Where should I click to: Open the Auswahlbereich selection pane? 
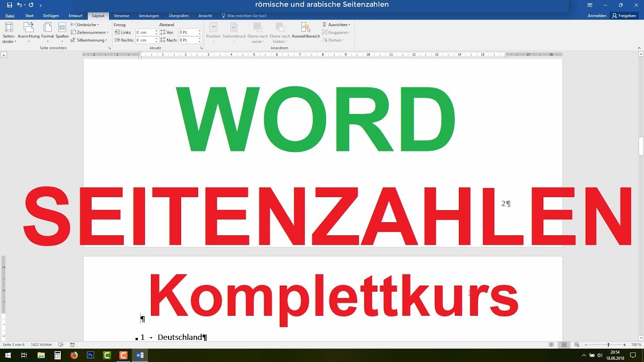click(x=306, y=31)
